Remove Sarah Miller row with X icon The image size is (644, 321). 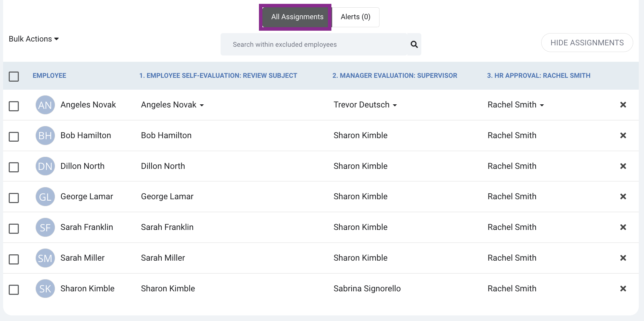coord(623,258)
